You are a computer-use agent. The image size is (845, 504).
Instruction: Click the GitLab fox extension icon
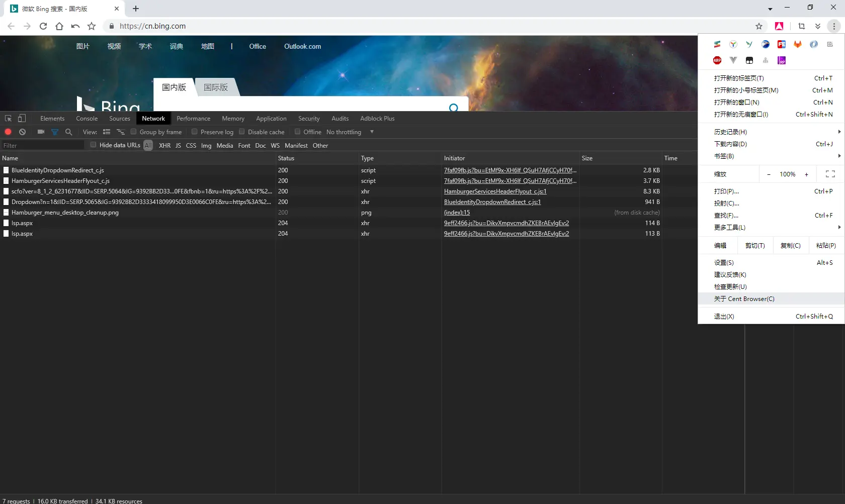798,44
